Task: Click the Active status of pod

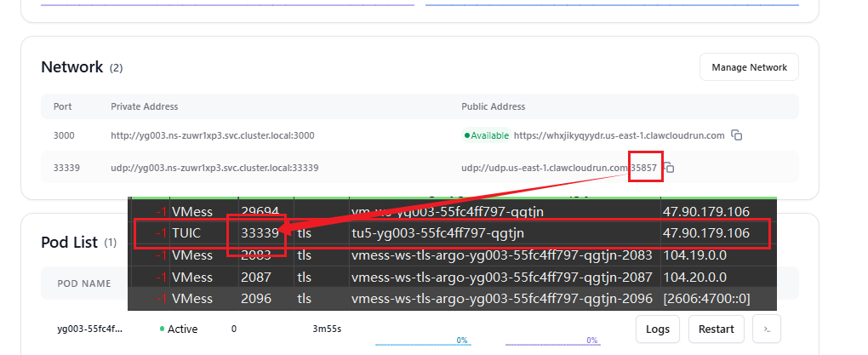Action: (178, 329)
